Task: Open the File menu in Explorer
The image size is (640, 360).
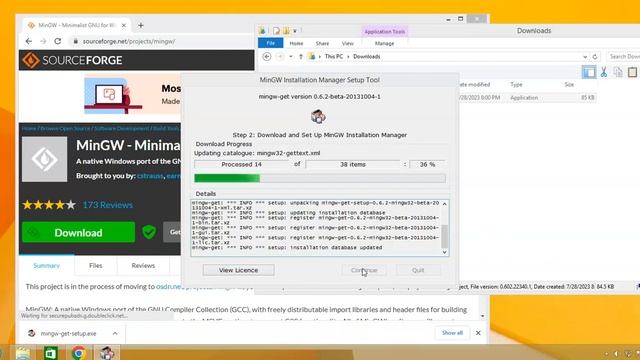Action: tap(271, 43)
